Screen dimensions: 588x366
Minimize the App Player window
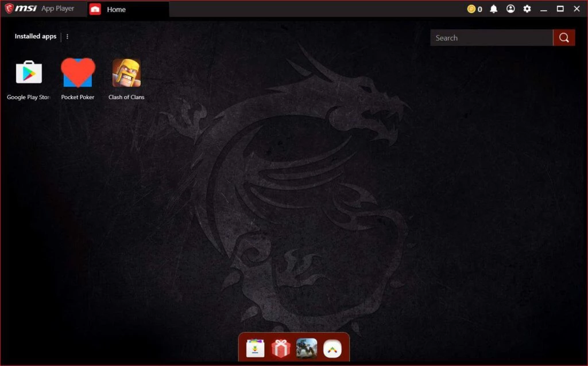click(x=544, y=9)
